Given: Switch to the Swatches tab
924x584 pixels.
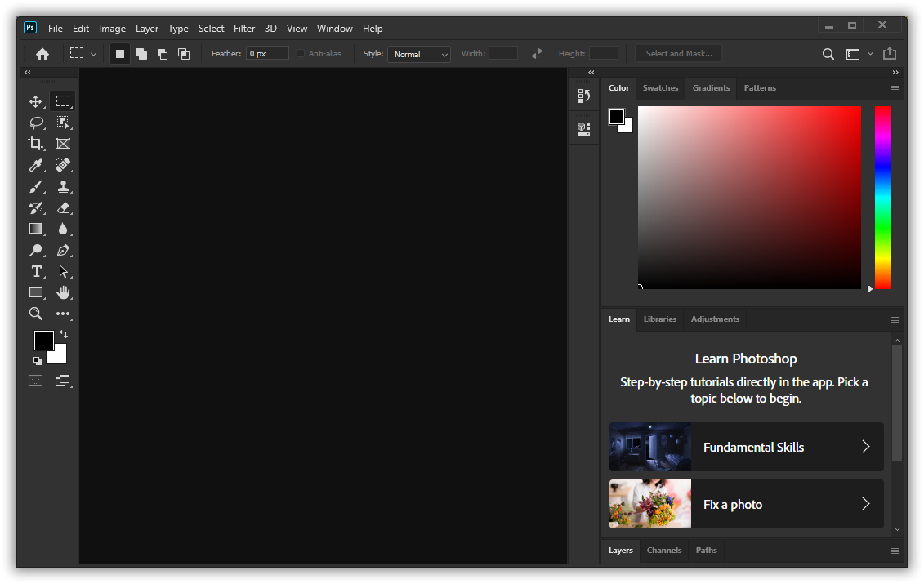Looking at the screenshot, I should (x=660, y=88).
